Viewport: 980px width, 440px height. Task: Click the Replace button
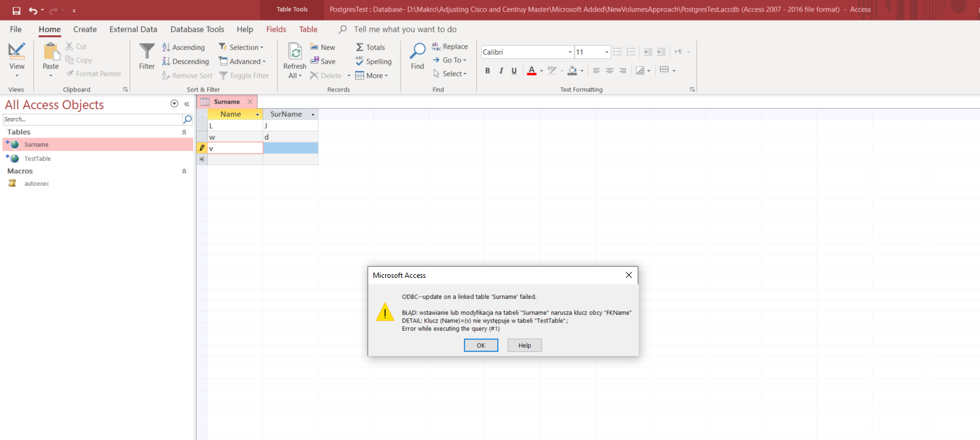[450, 46]
